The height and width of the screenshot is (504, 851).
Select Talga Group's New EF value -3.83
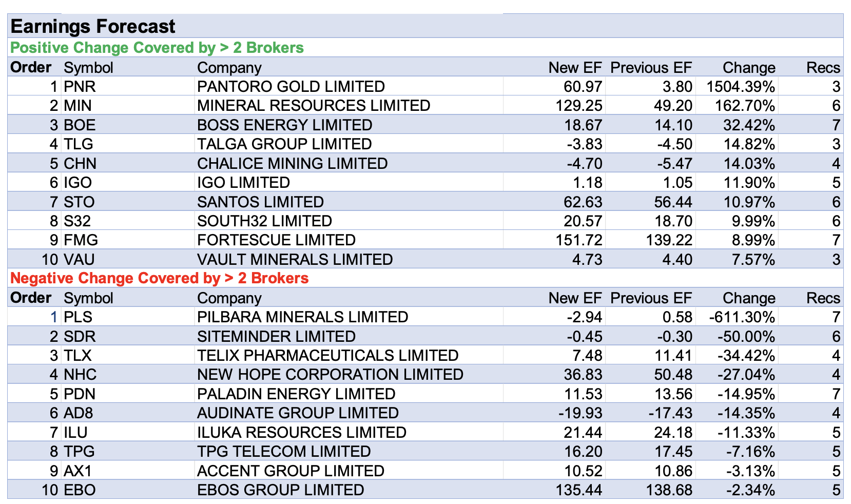584,144
